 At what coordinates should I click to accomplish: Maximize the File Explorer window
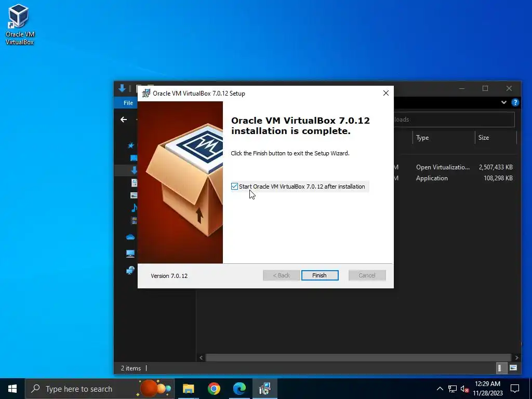click(x=485, y=88)
